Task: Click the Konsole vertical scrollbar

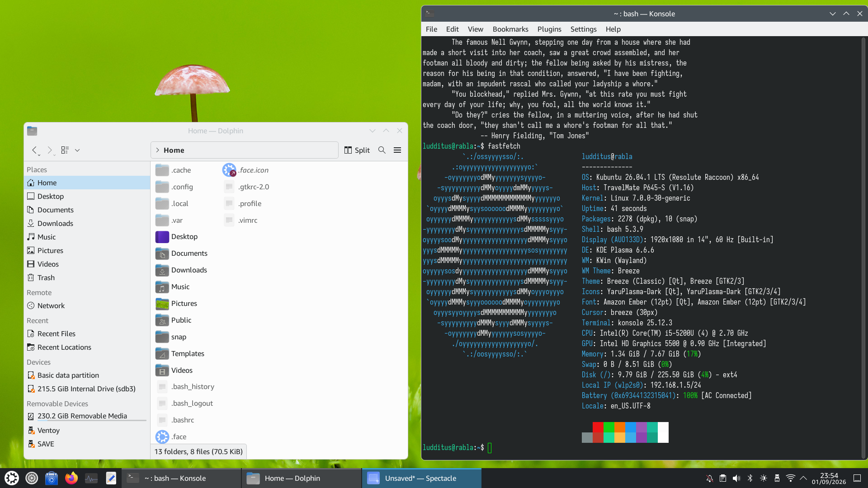Action: [x=863, y=248]
